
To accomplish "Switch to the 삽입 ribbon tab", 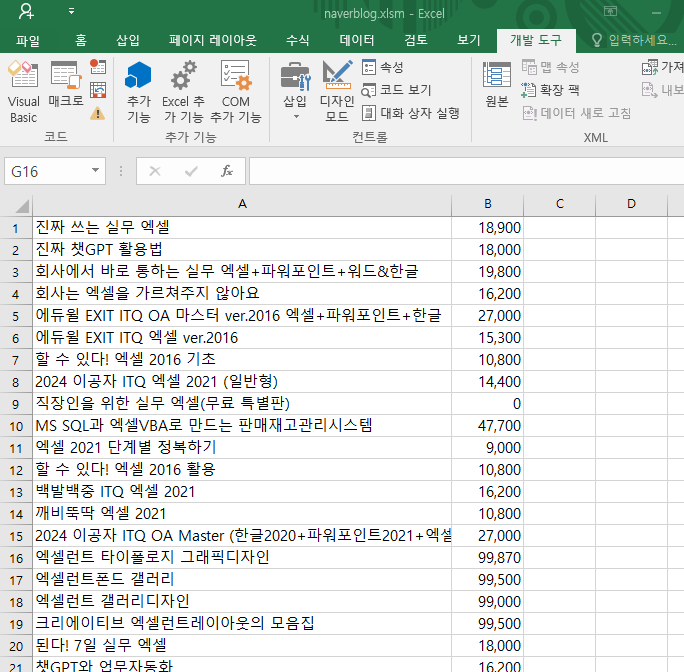I will click(128, 41).
